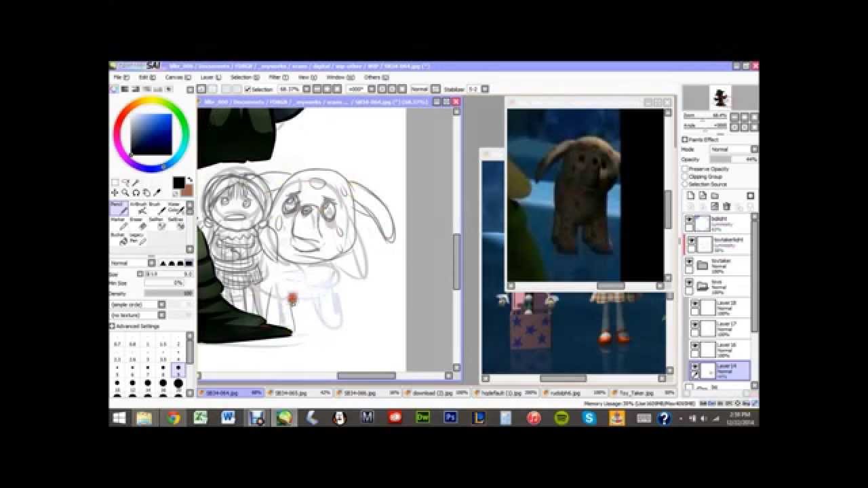Select the Marker tool
Viewport: 868px width, 488px height.
tap(119, 224)
